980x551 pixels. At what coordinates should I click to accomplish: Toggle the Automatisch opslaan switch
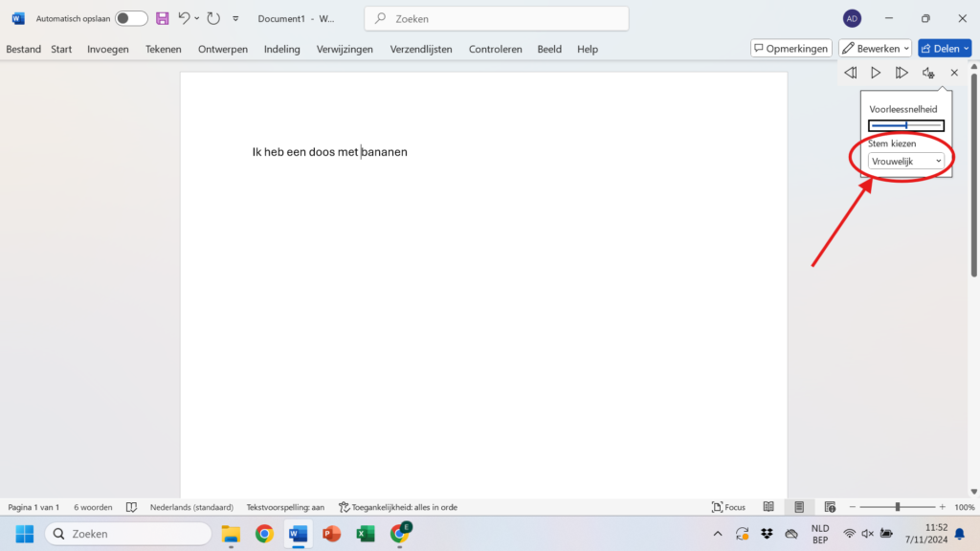[x=131, y=18]
